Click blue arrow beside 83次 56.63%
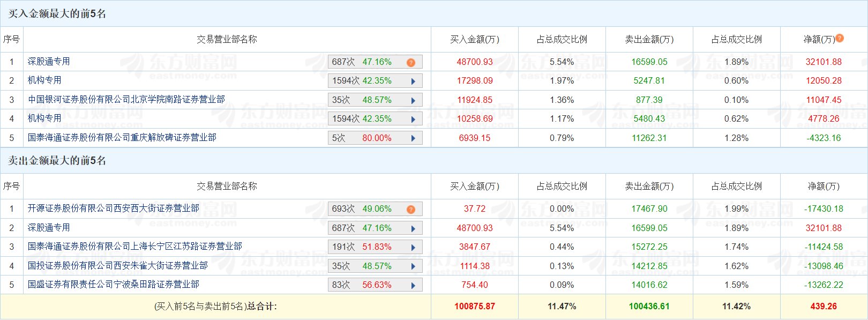Viewport: 868px width, 320px height. click(413, 286)
